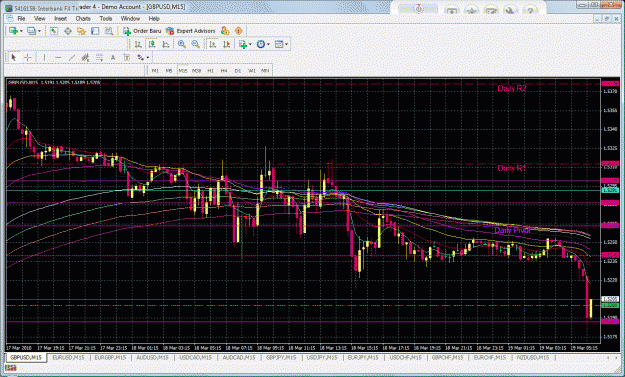Select the Arrows drawing tool icon
The height and width of the screenshot is (377, 625).
140,58
